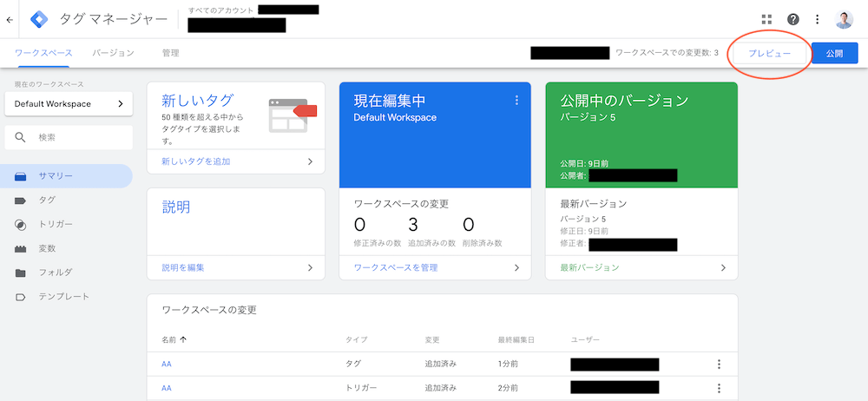Click the トリガー trigger icon in sidebar

pos(21,224)
